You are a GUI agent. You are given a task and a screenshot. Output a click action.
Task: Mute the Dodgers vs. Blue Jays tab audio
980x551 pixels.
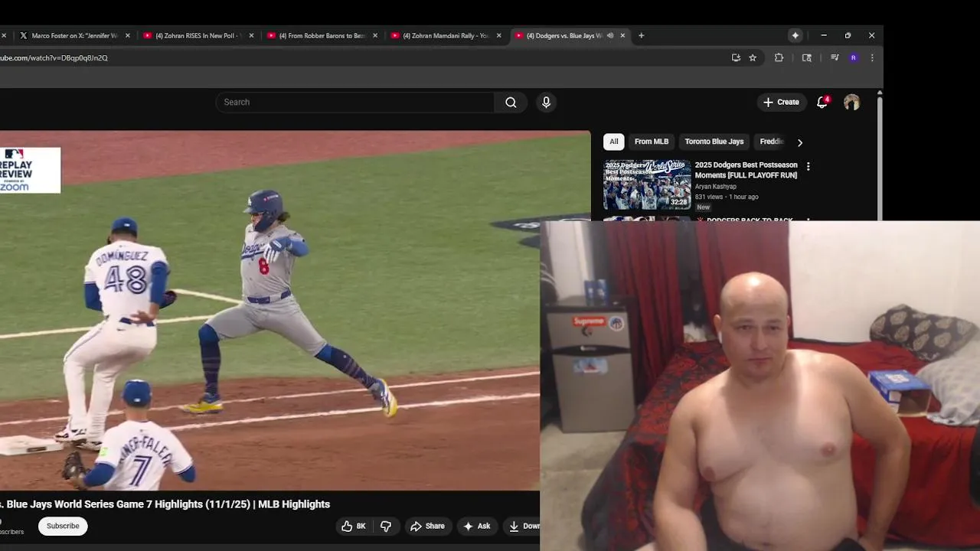[x=610, y=35]
